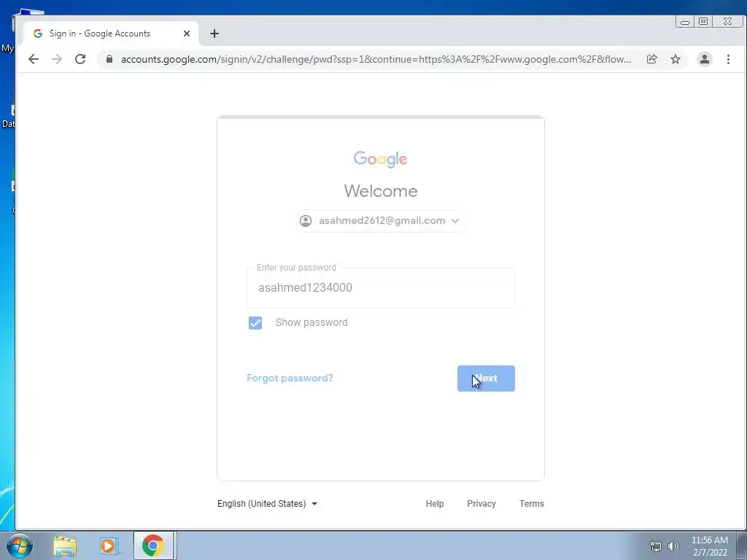Open Windows Explorer from the taskbar
The width and height of the screenshot is (747, 560).
click(x=65, y=546)
